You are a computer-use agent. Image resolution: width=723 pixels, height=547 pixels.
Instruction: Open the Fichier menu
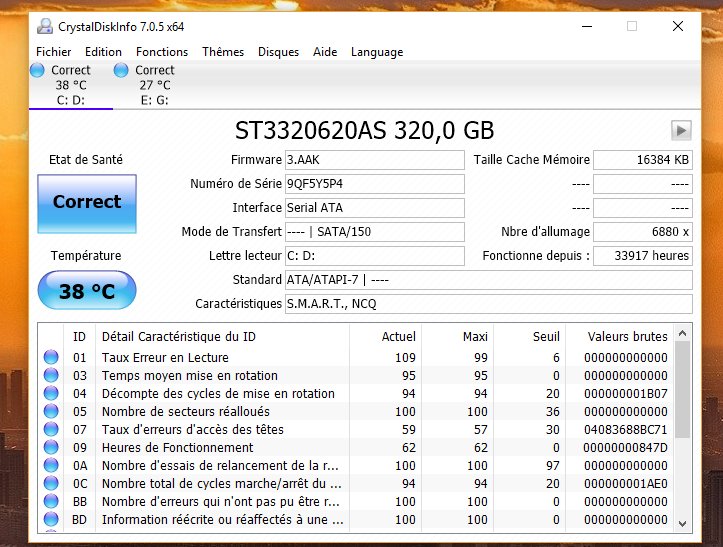[53, 52]
